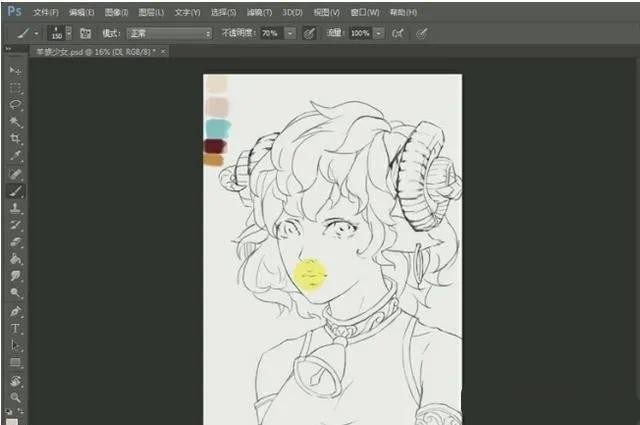Select the Pen tool
640x425 pixels.
[x=15, y=312]
